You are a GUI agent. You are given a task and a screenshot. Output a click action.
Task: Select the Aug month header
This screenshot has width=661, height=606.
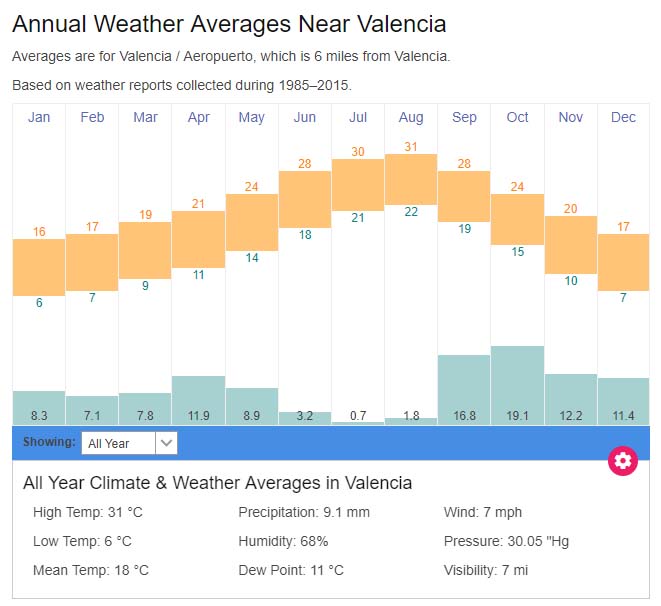(x=411, y=117)
